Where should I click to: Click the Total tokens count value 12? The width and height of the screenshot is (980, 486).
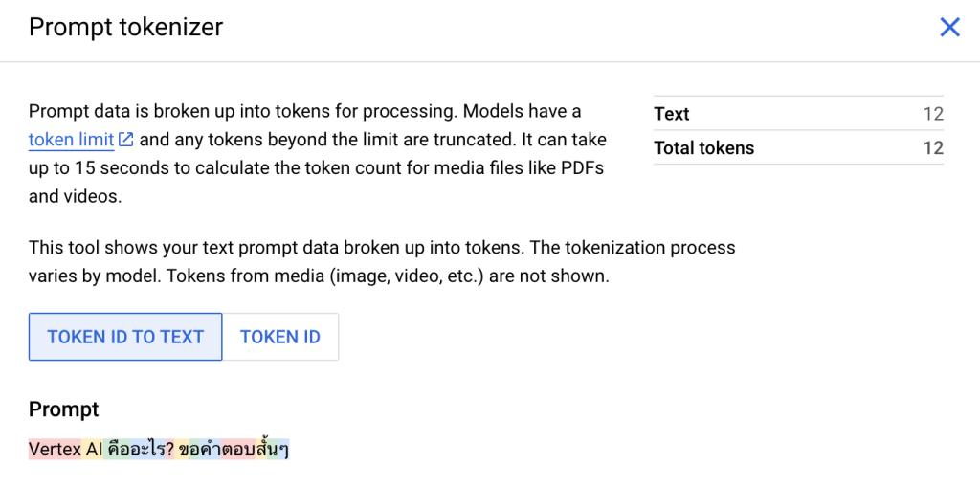click(x=934, y=148)
